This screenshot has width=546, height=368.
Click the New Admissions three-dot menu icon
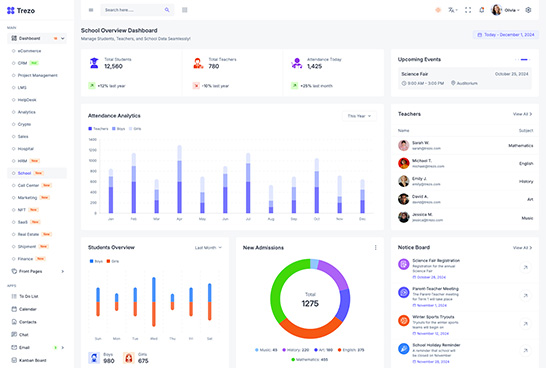(375, 248)
